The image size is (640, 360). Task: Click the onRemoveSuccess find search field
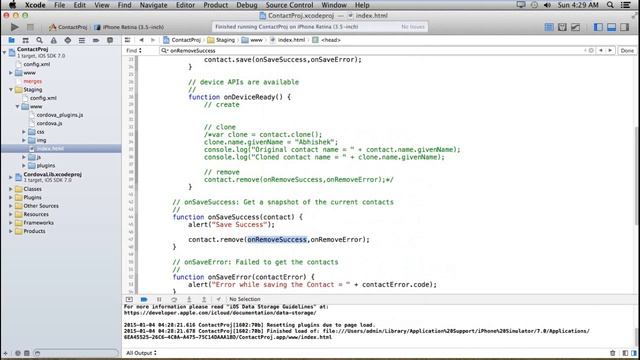(x=371, y=51)
